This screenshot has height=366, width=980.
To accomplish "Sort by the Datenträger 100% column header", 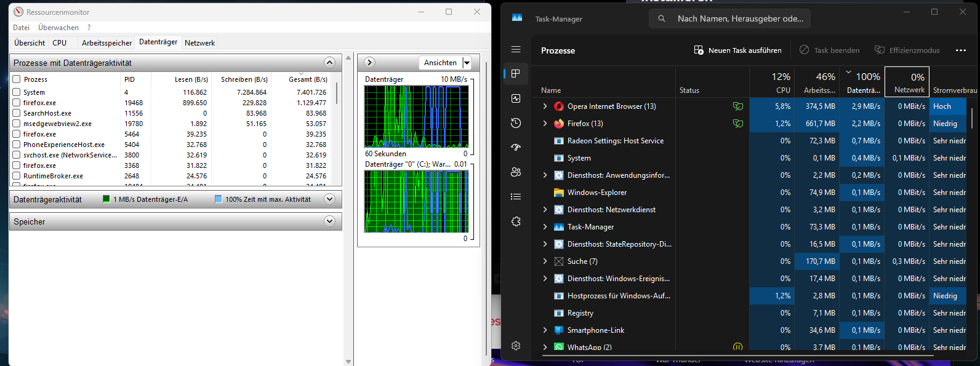I will [862, 82].
